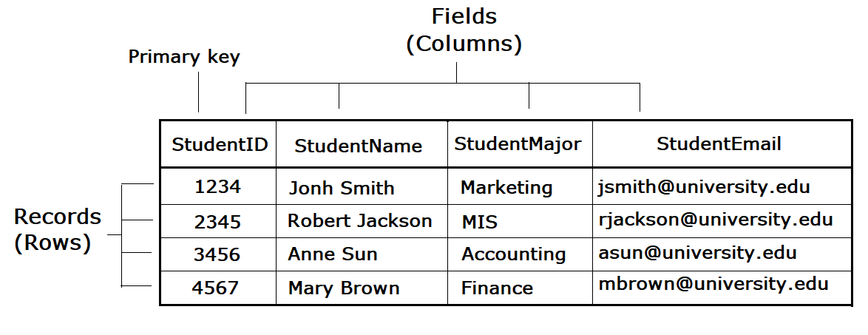The width and height of the screenshot is (868, 335).
Task: Open rjackson@university.edu email address
Action: click(x=716, y=220)
